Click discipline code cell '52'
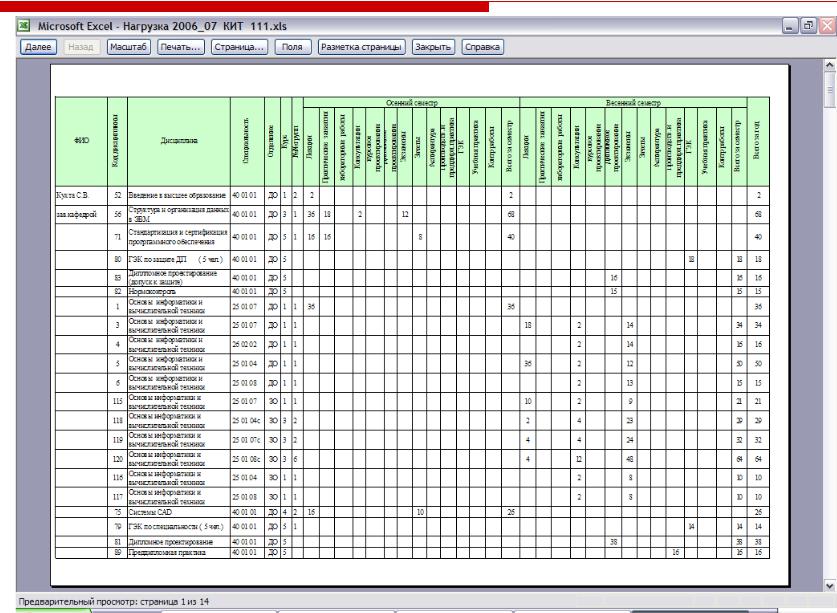This screenshot has height=613, width=837. (118, 195)
